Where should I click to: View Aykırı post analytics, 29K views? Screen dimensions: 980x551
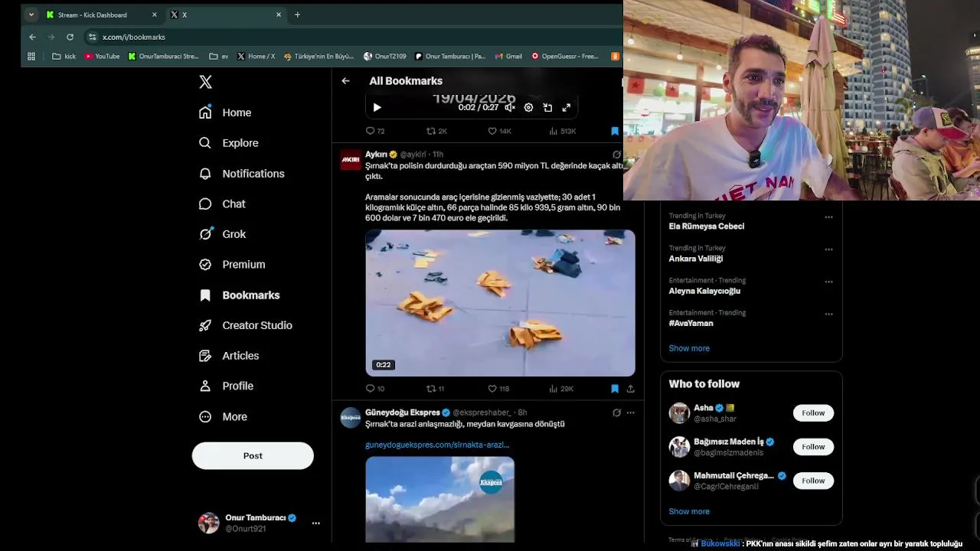560,389
